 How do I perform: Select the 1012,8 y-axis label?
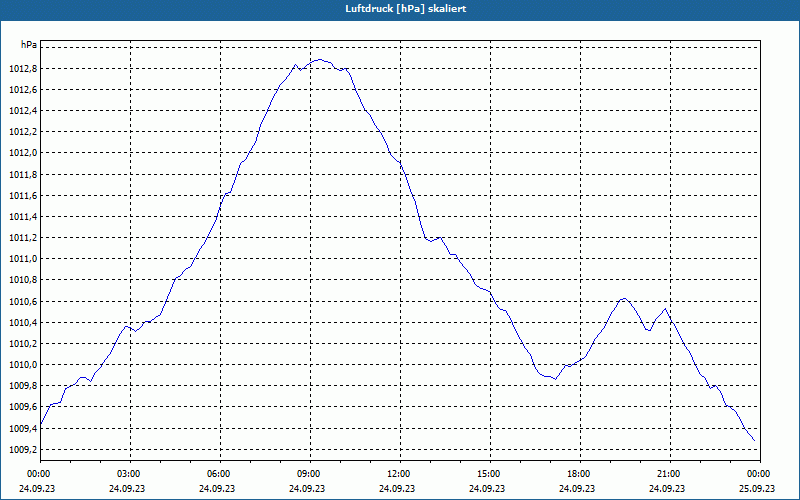(23, 69)
